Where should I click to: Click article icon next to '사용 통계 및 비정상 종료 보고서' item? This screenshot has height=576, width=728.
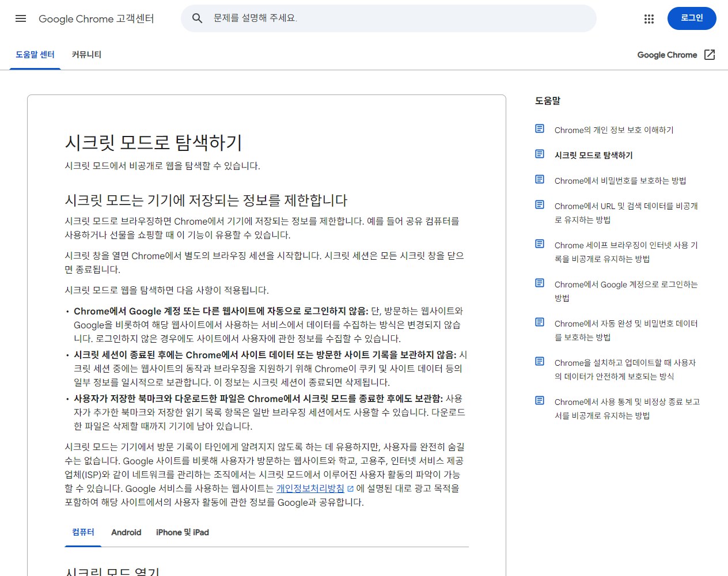coord(540,400)
